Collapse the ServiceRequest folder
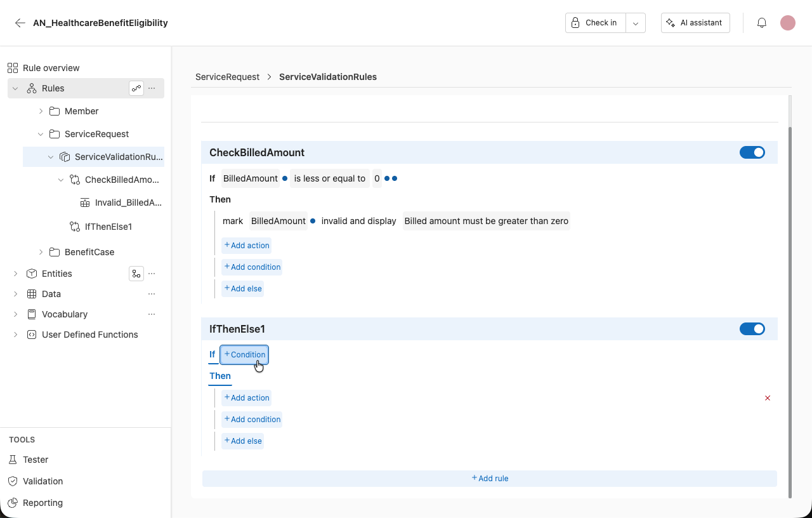 (41, 134)
